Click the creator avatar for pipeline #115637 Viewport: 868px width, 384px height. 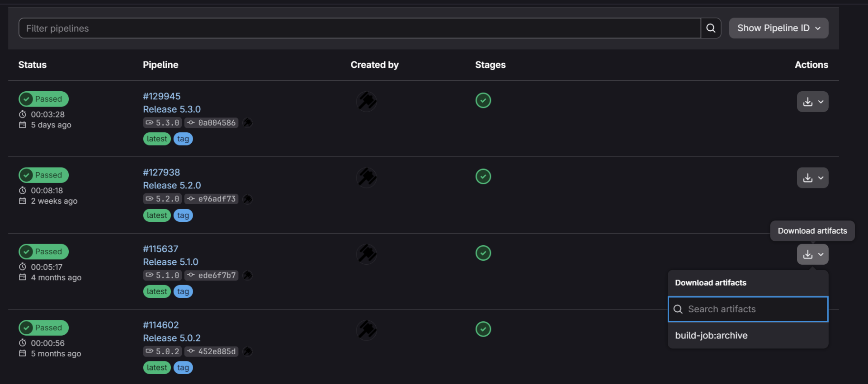pos(367,254)
